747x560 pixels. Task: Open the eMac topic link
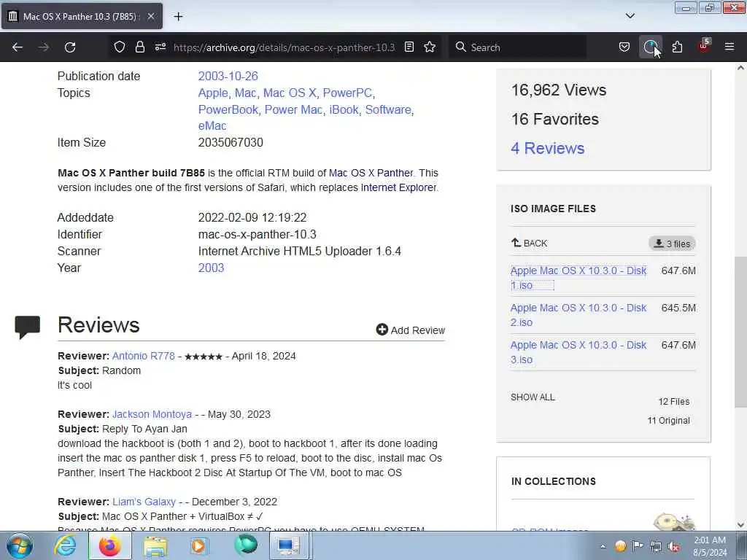coord(212,125)
